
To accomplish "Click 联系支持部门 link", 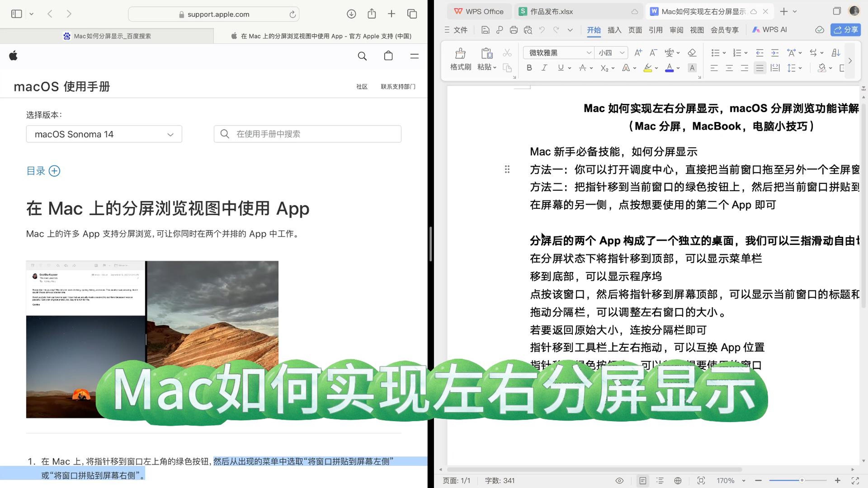I will [398, 87].
